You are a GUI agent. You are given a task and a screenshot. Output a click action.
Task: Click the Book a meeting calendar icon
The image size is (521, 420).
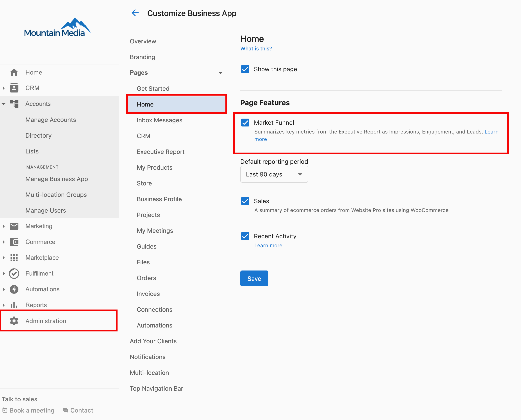point(5,410)
